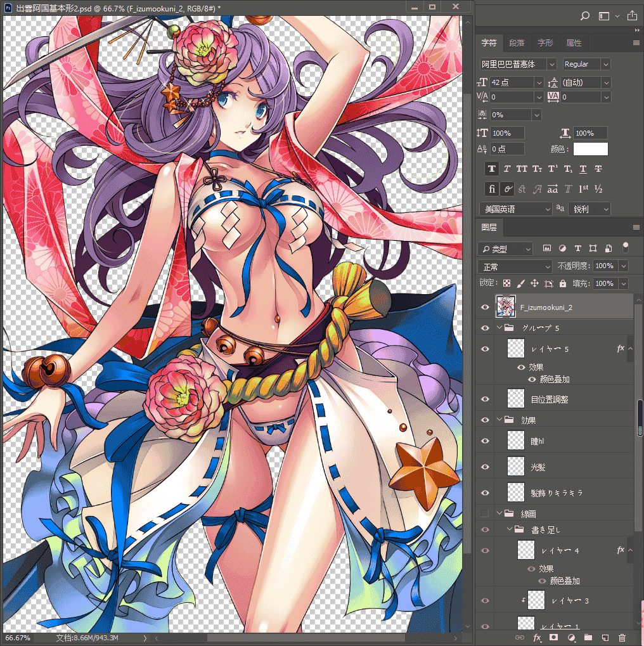
Task: Click the text color swatch
Action: click(590, 149)
